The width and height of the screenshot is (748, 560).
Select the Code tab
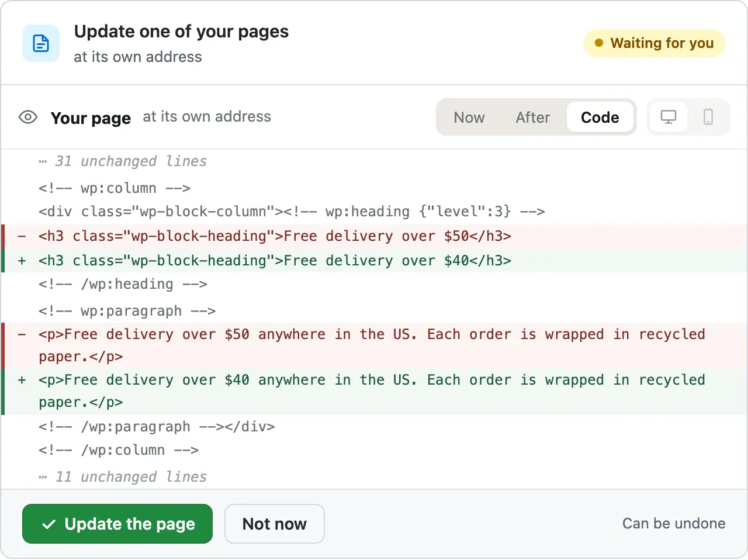[x=600, y=117]
